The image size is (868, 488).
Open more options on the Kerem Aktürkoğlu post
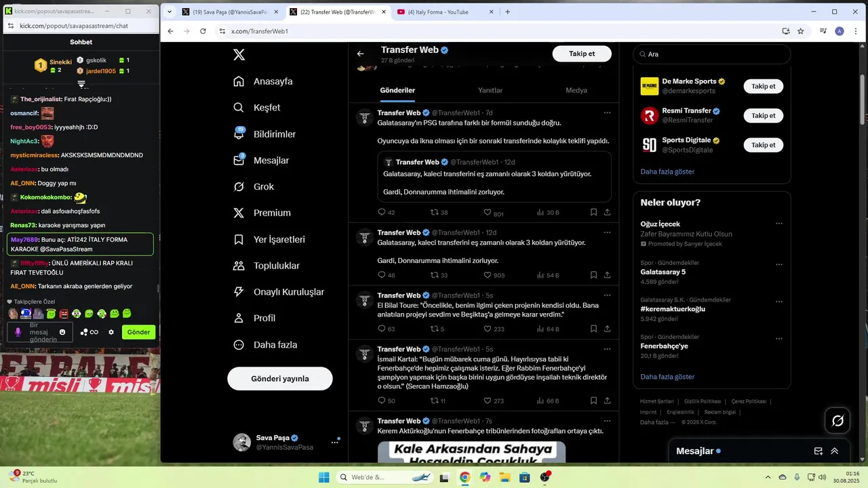tap(607, 421)
